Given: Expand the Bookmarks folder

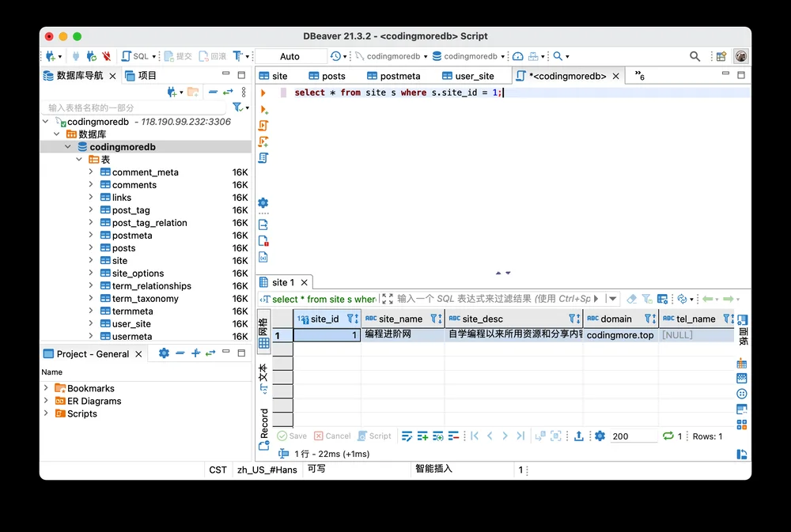Looking at the screenshot, I should [x=46, y=388].
